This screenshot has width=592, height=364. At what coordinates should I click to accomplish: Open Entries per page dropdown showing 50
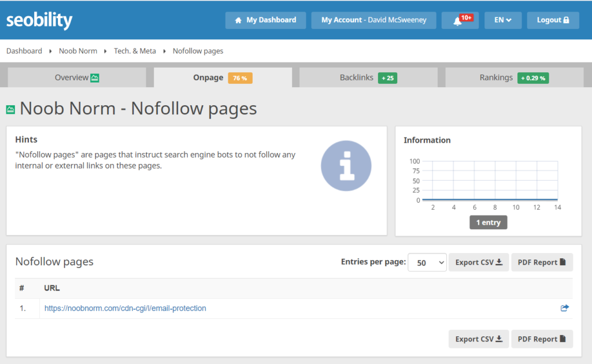coord(427,262)
